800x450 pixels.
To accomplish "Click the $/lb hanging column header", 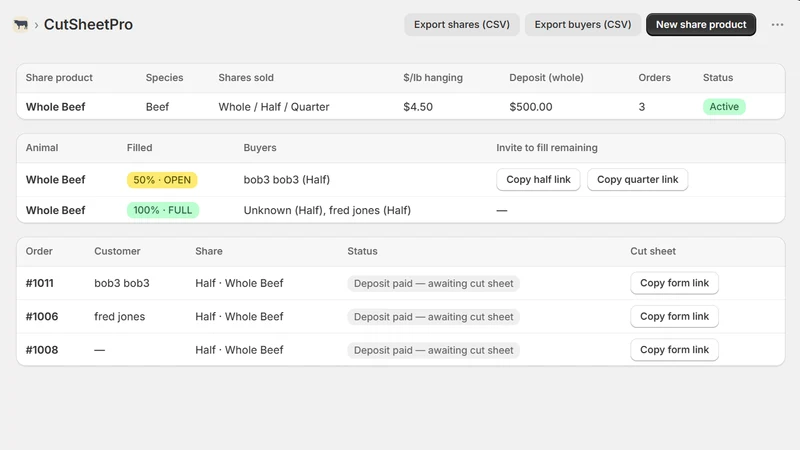I will (433, 78).
